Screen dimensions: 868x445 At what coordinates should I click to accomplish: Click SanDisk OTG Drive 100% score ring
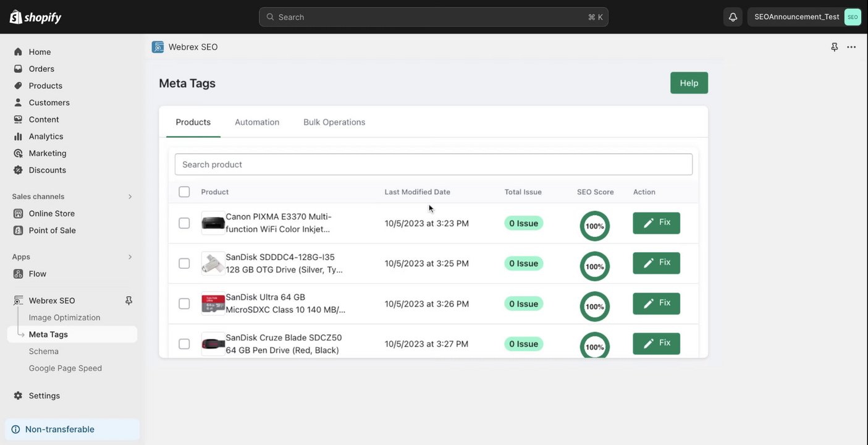pos(595,266)
